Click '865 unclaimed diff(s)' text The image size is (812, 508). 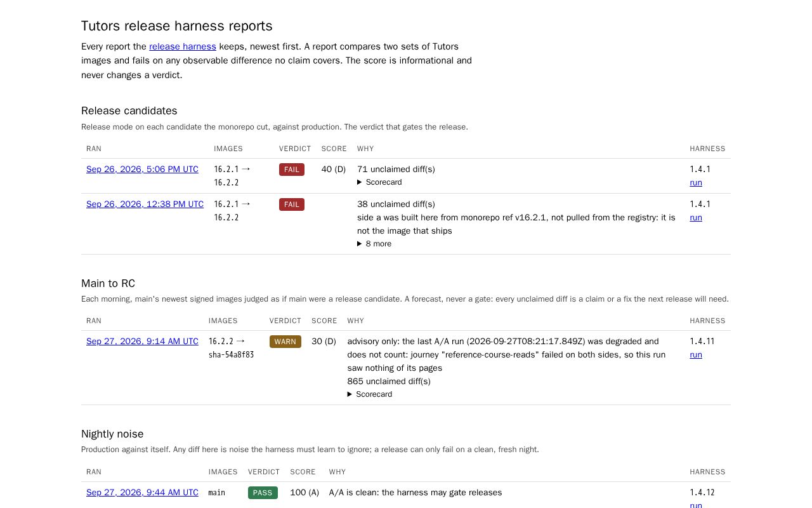point(389,381)
